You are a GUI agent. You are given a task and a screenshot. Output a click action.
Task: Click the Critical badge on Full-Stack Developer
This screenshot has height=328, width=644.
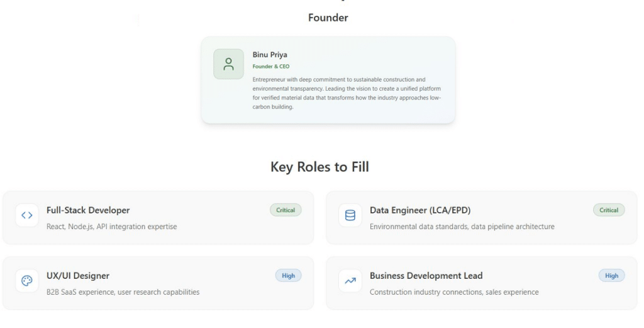[x=286, y=210]
